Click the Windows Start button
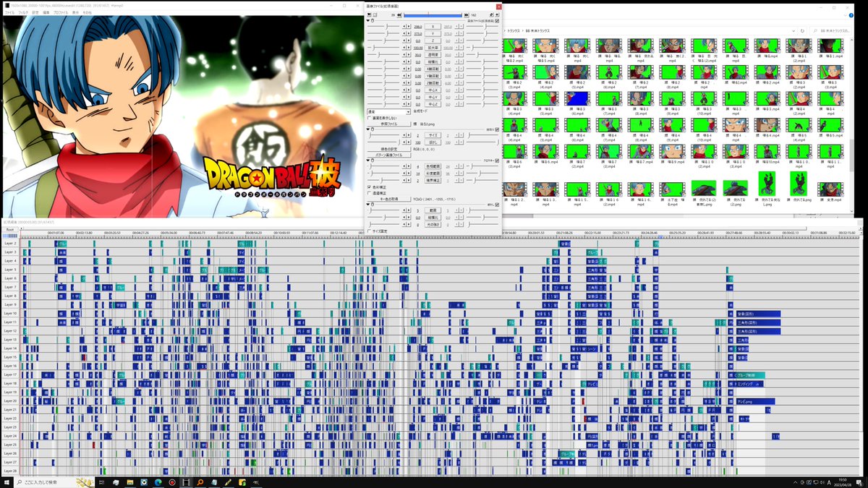The width and height of the screenshot is (868, 488). 7,481
